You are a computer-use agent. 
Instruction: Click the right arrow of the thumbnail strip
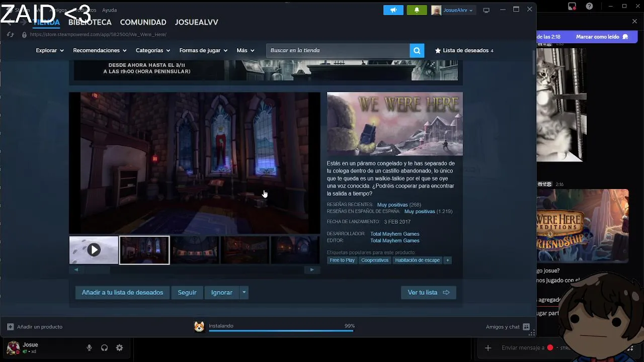312,270
